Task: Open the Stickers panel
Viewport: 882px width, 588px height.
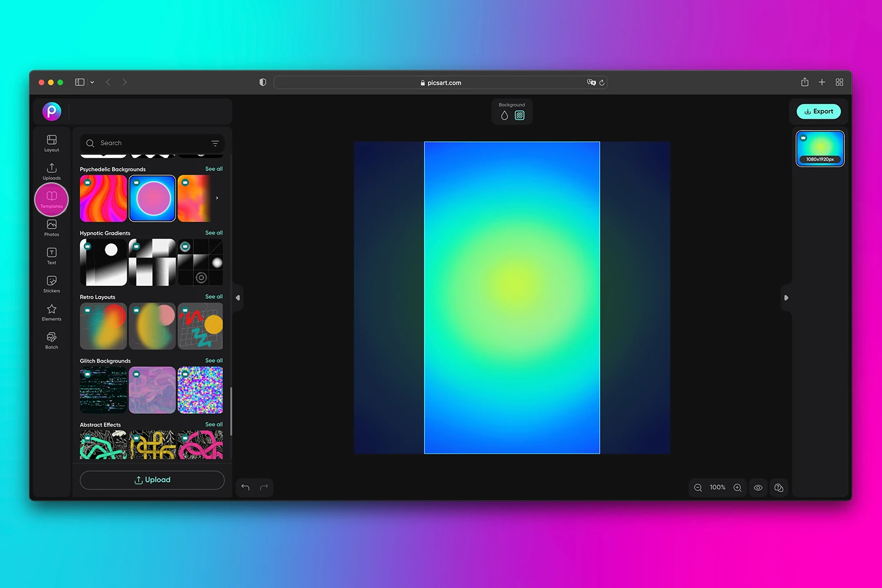Action: pos(51,283)
